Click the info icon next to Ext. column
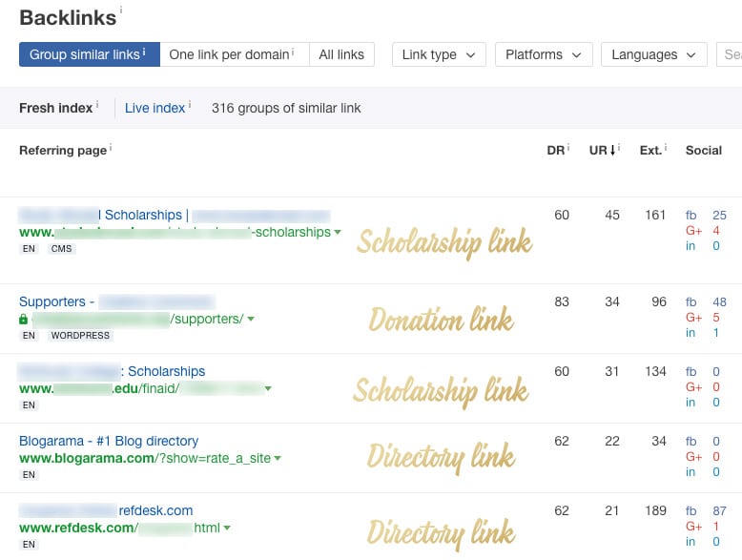 tap(666, 148)
